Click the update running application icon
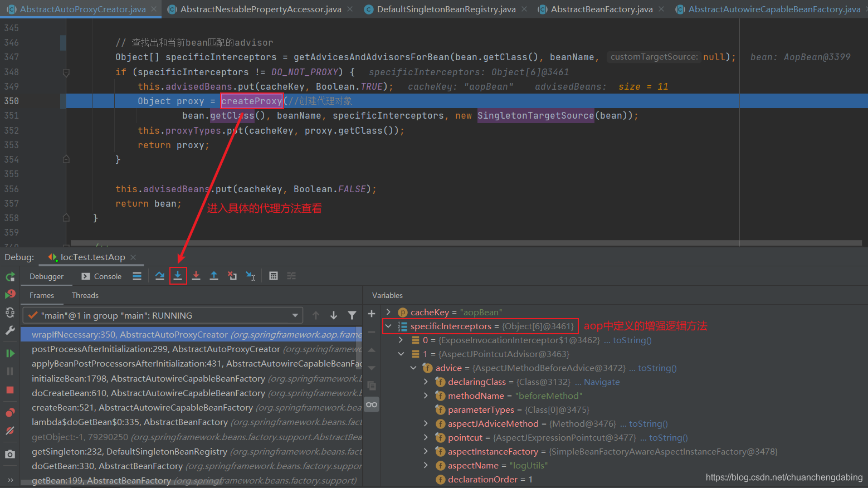Viewport: 868px width, 488px height. coord(10,313)
